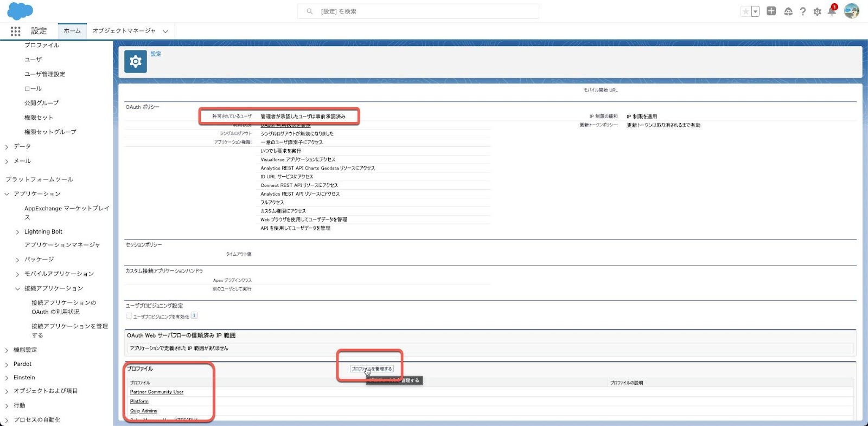
Task: Open ロール in the sidebar
Action: (x=33, y=88)
